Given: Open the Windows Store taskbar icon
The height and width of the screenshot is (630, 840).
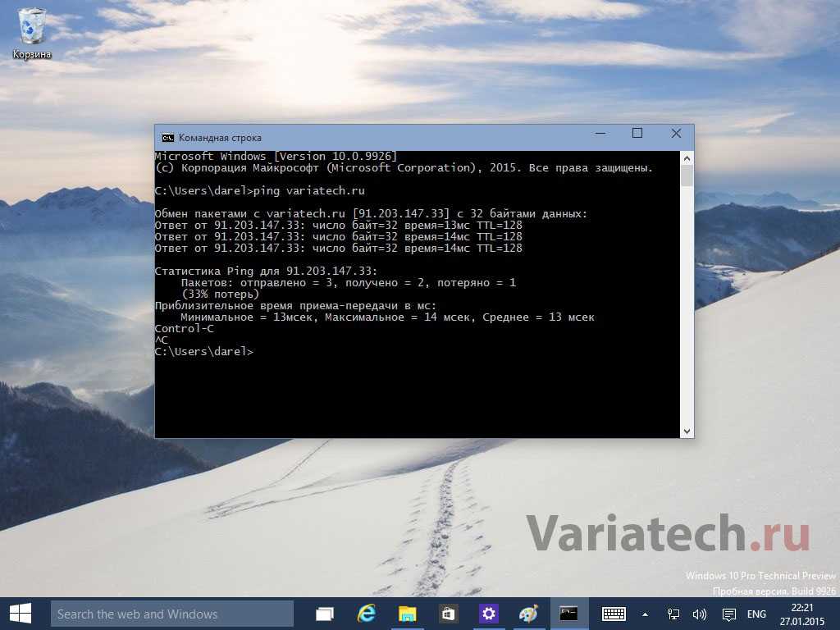Looking at the screenshot, I should tap(448, 614).
